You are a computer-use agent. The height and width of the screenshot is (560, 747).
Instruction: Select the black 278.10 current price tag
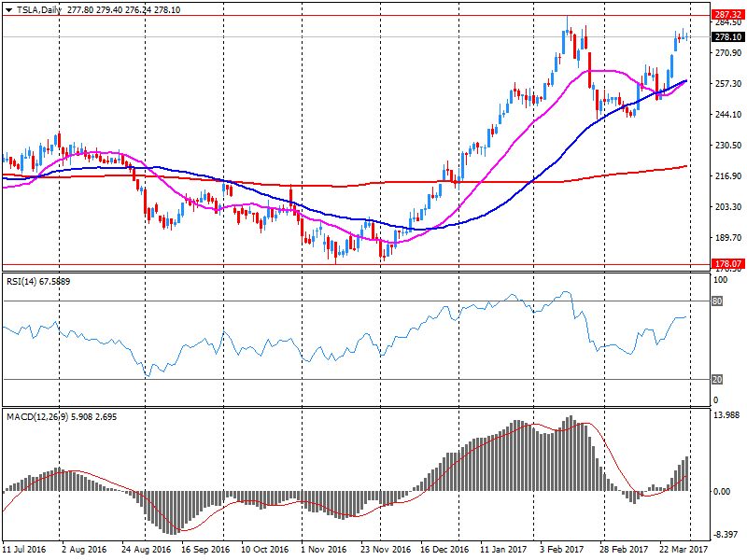(726, 37)
